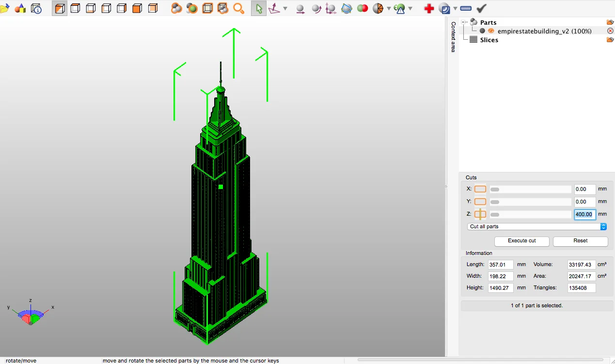Screen dimensions: 615x364
Task: Switch to the left side view cube
Action: coord(106,8)
